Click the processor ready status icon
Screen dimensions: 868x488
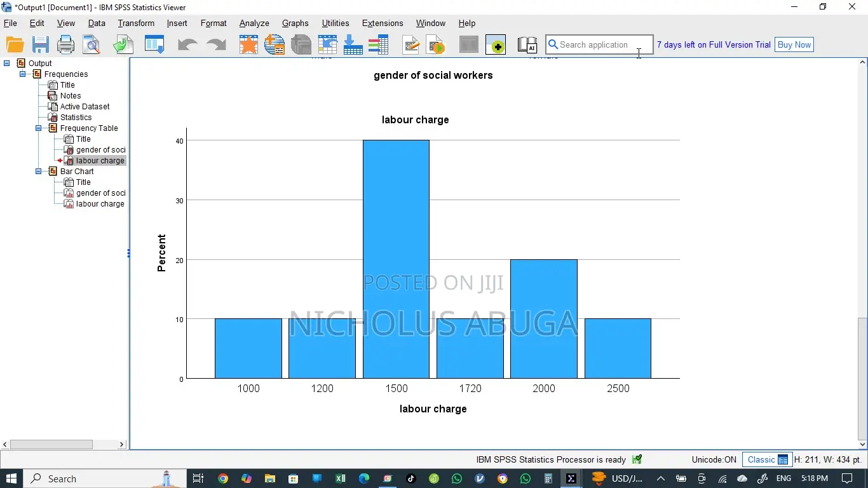(637, 459)
